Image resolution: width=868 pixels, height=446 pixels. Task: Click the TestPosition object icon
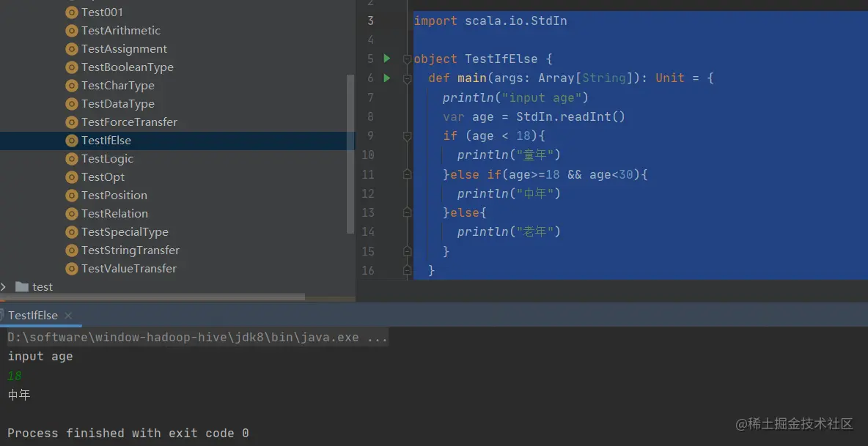click(x=71, y=195)
